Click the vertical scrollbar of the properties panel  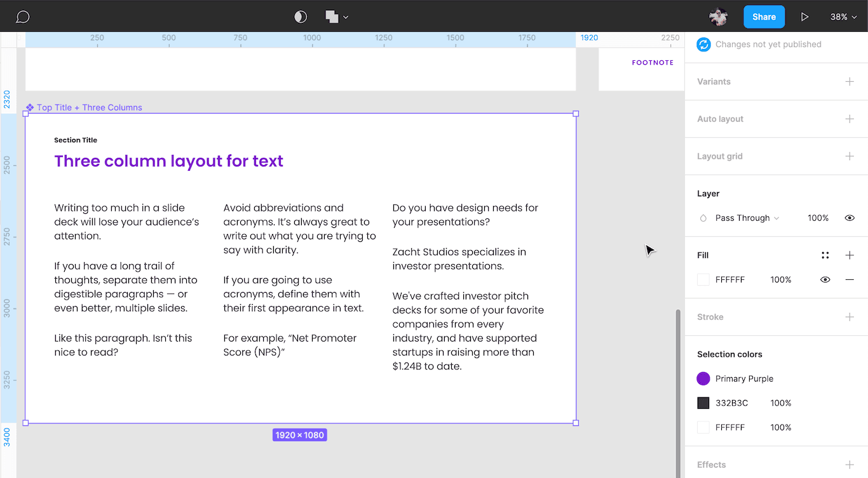pyautogui.click(x=678, y=394)
